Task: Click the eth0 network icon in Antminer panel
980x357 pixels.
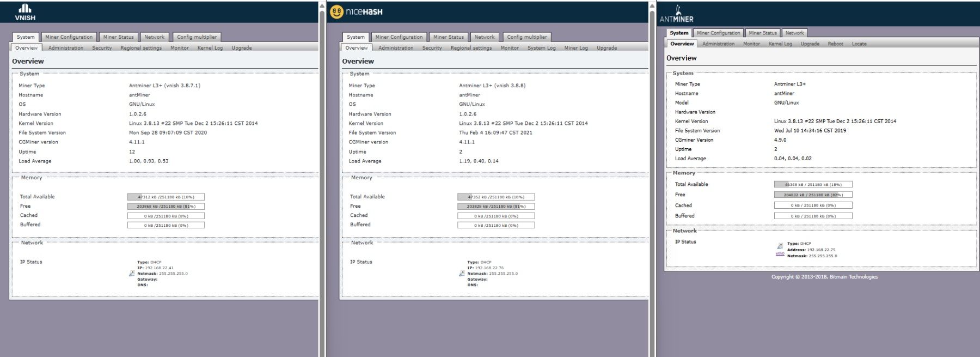Action: [780, 246]
